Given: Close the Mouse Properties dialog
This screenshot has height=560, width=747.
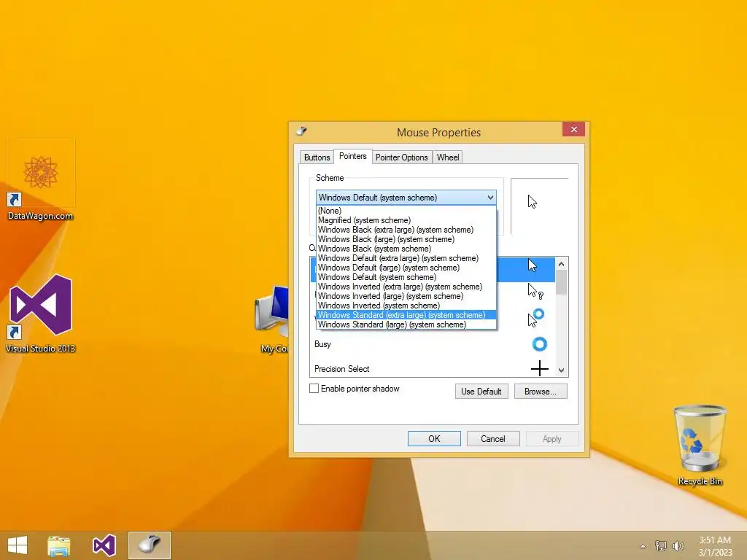Looking at the screenshot, I should [x=573, y=129].
